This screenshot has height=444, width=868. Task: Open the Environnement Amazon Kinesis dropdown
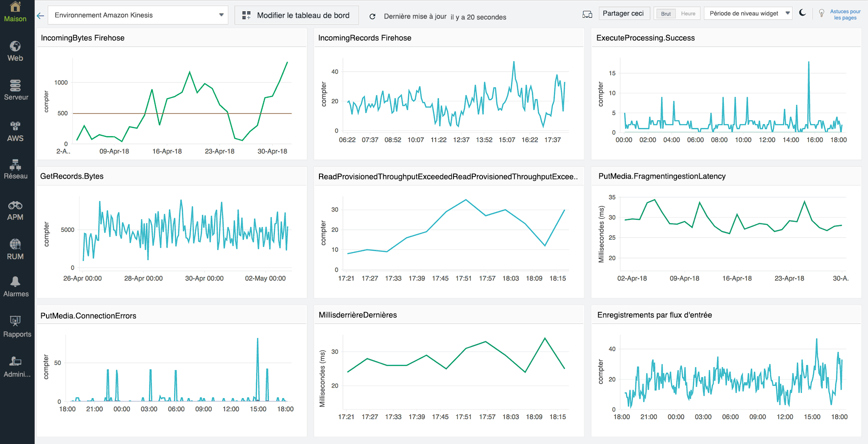pyautogui.click(x=138, y=15)
